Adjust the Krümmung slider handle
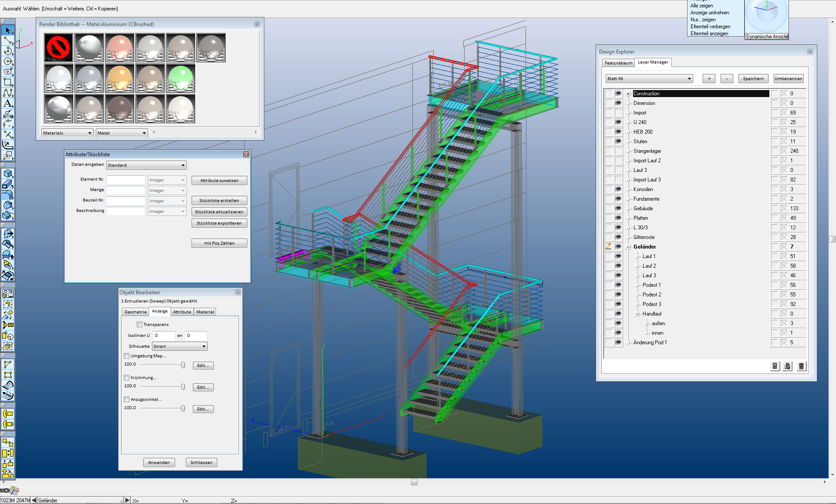The width and height of the screenshot is (836, 504). pyautogui.click(x=183, y=387)
